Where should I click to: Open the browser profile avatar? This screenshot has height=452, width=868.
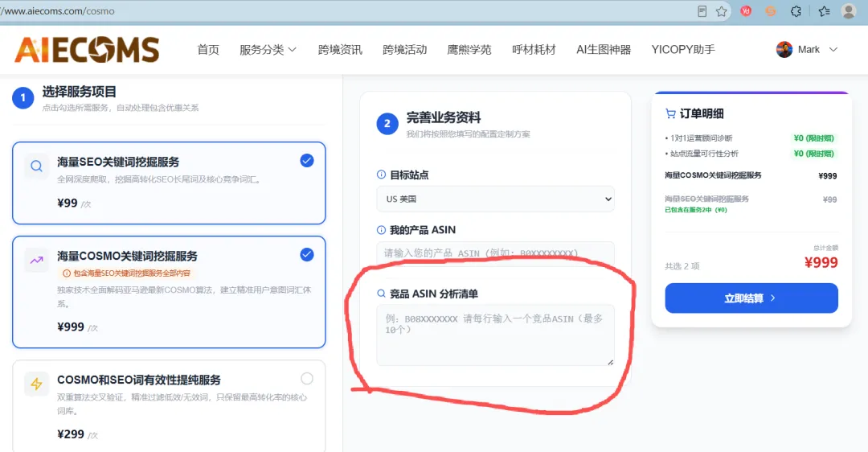point(849,11)
